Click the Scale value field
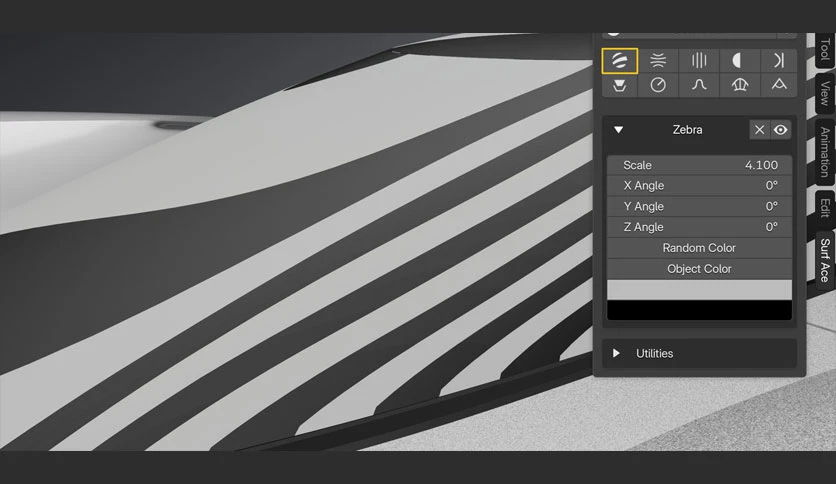The image size is (836, 484). pos(699,165)
